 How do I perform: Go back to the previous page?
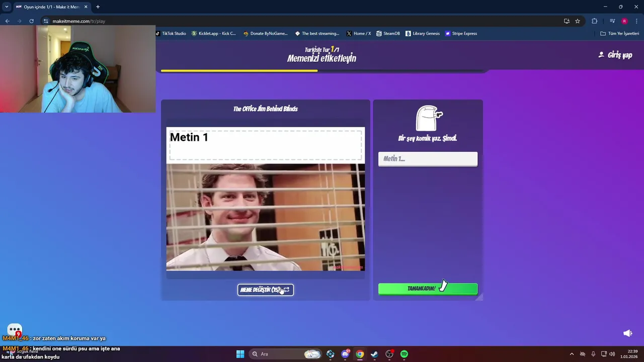tap(7, 21)
